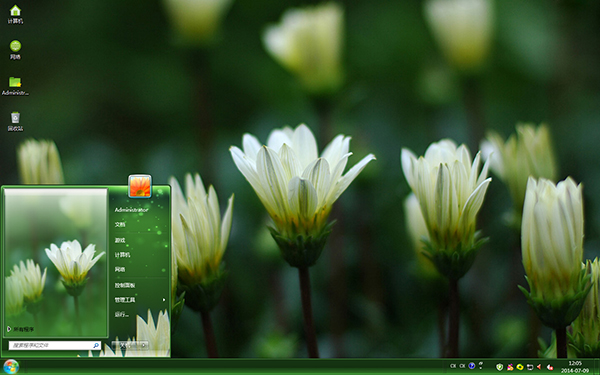Open 文档 (Documents) in the Start menu
600x375 pixels.
point(120,225)
